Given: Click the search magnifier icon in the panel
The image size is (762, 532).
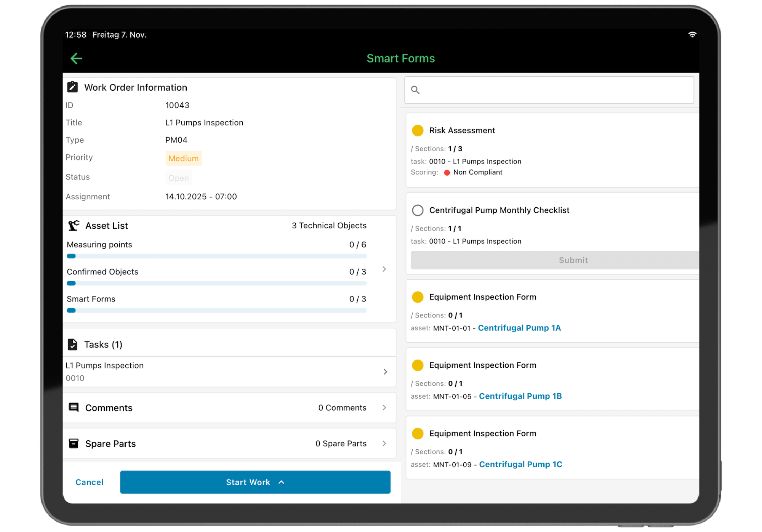Looking at the screenshot, I should coord(415,90).
